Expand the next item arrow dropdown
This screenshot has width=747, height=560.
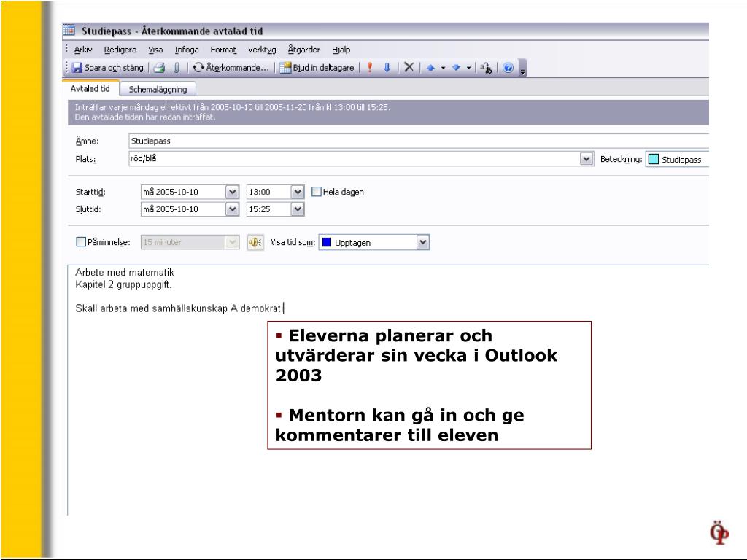point(469,68)
